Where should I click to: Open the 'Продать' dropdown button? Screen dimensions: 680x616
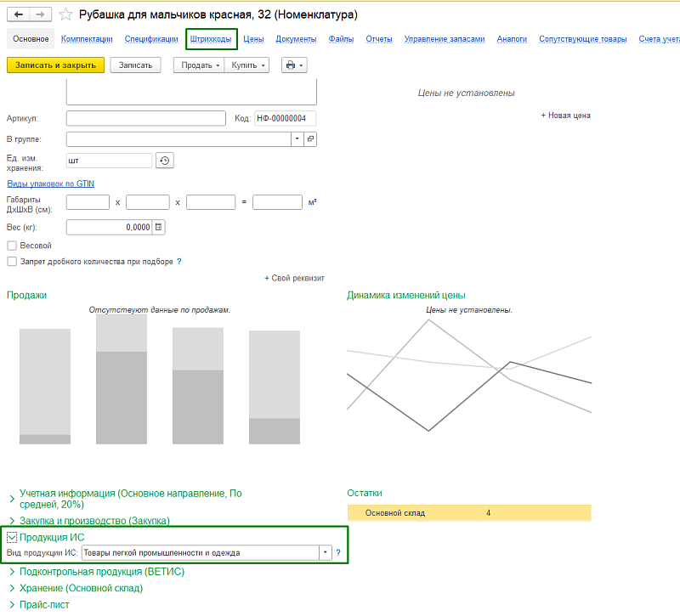[x=199, y=65]
